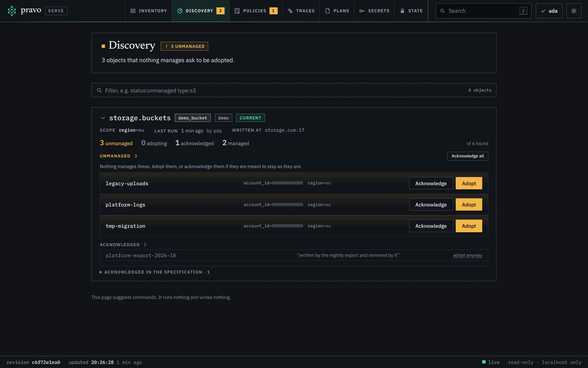Click the State lock icon

(402, 11)
